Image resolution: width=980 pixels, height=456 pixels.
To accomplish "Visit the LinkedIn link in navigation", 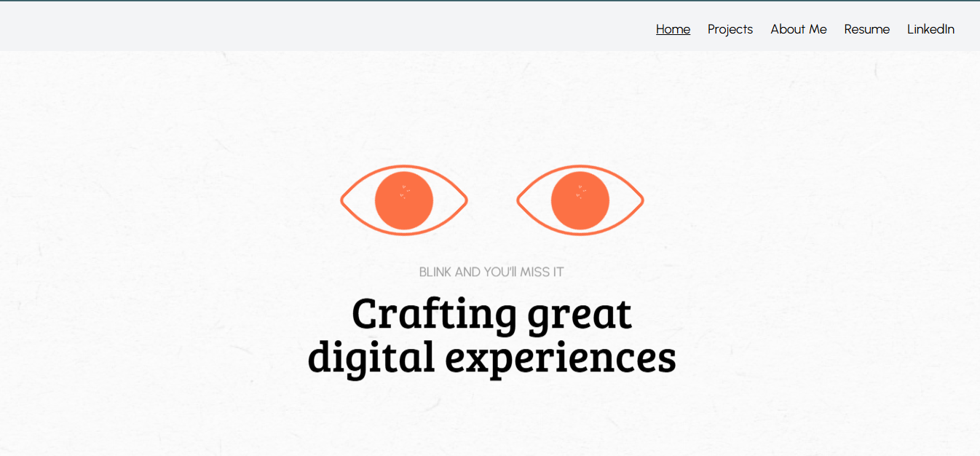I will [x=930, y=29].
